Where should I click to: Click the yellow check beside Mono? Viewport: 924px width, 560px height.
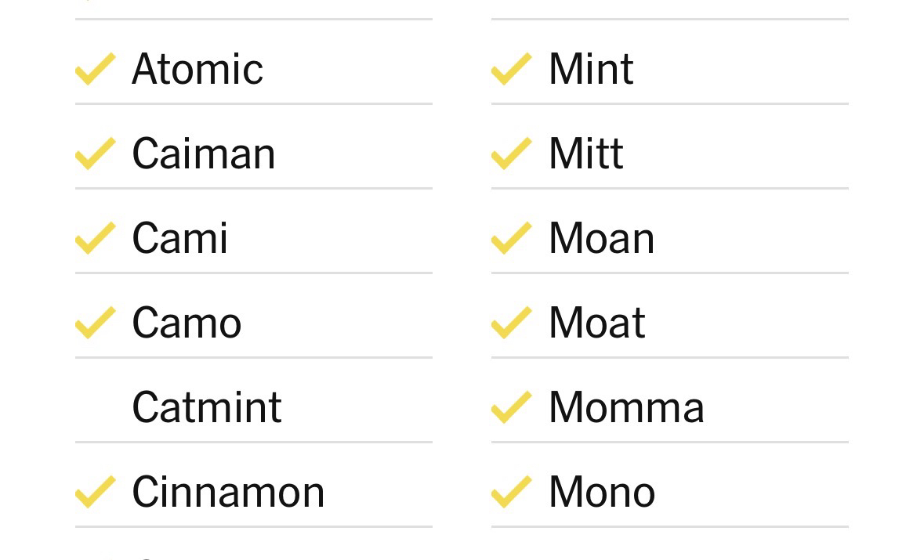pos(512,492)
